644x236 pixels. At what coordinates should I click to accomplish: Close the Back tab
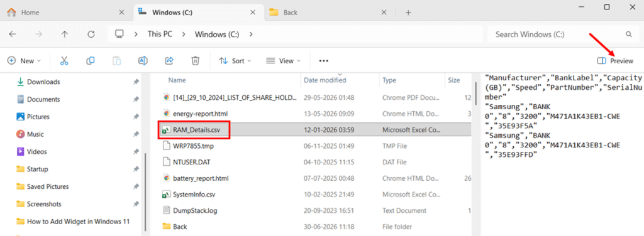[384, 13]
